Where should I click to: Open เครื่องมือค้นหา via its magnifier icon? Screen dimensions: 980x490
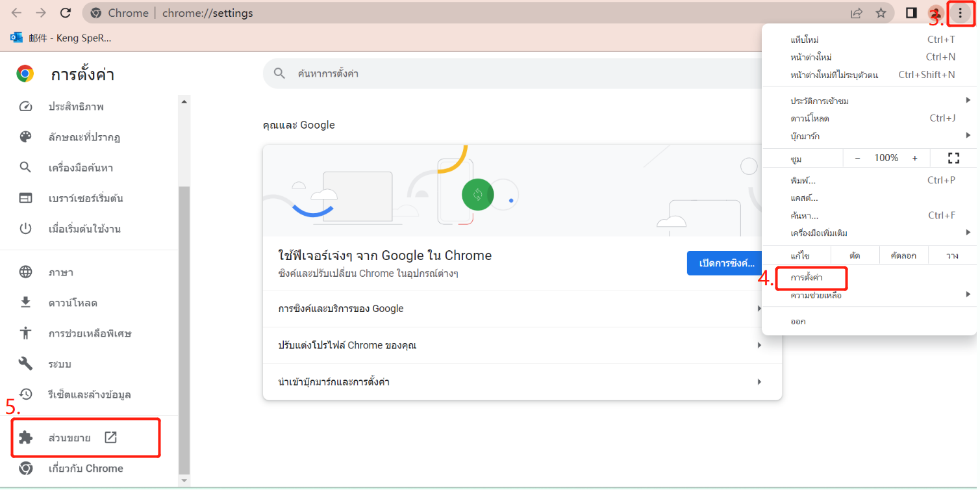click(x=25, y=168)
